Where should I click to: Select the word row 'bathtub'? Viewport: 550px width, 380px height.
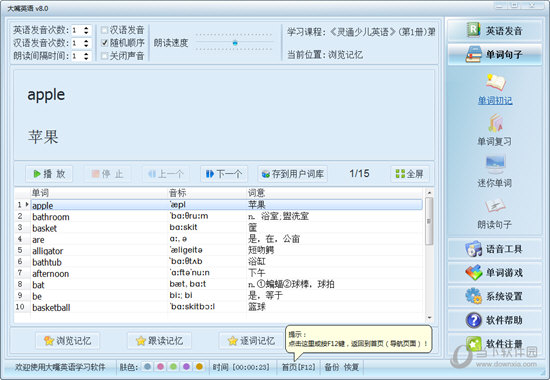(x=227, y=262)
